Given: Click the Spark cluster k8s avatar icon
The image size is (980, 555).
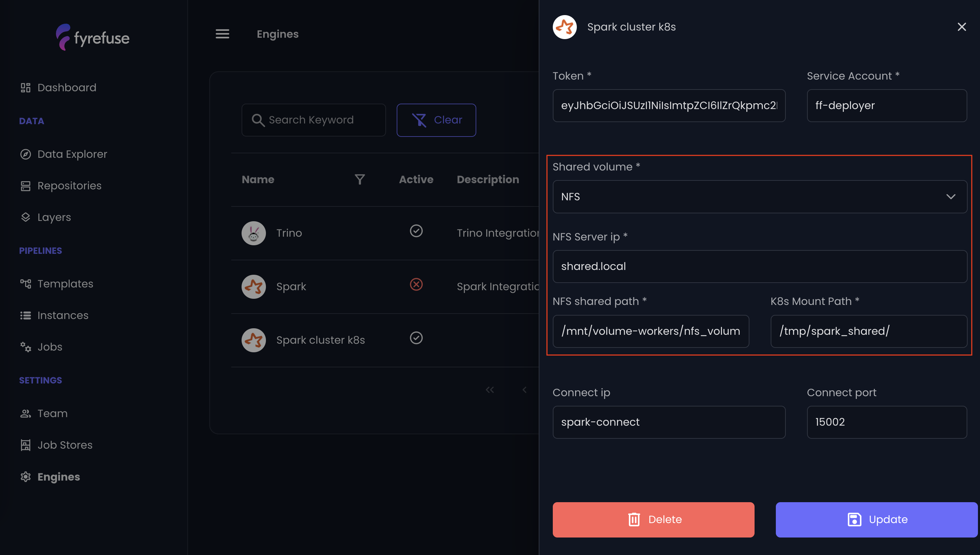Looking at the screenshot, I should tap(254, 340).
